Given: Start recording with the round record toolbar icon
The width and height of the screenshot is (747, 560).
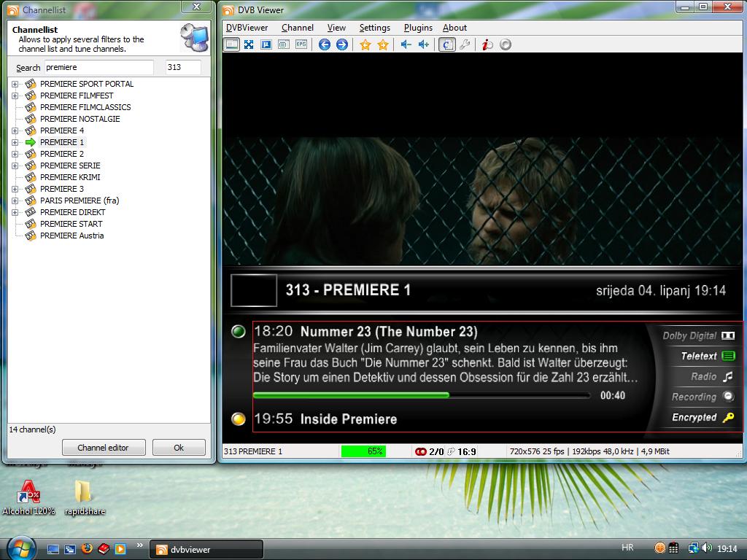Looking at the screenshot, I should [506, 44].
